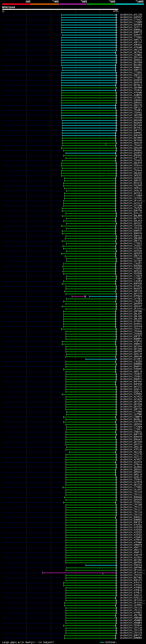Open the UniRef100_Q2HUY7 hit
The image size is (146, 644).
click(131, 35)
